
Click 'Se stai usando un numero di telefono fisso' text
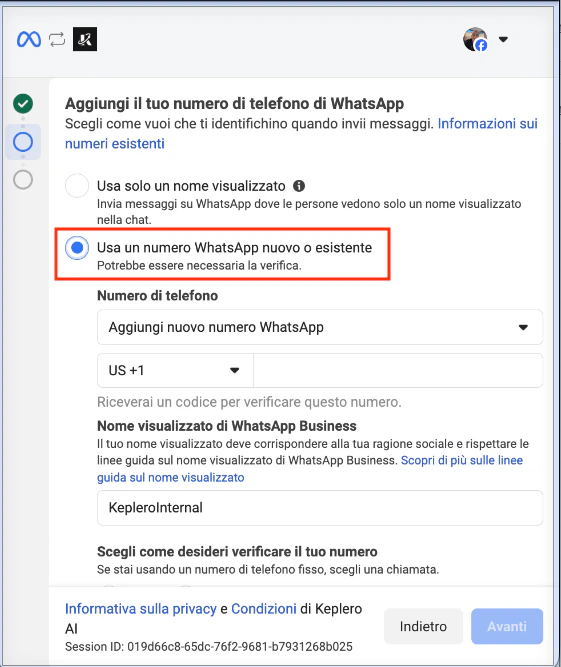click(268, 569)
